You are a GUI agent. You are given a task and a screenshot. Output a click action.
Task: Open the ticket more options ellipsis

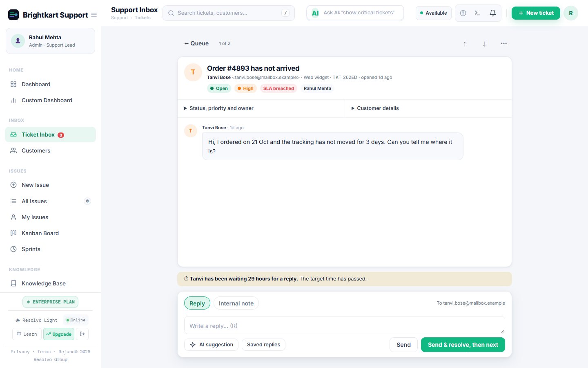(504, 43)
